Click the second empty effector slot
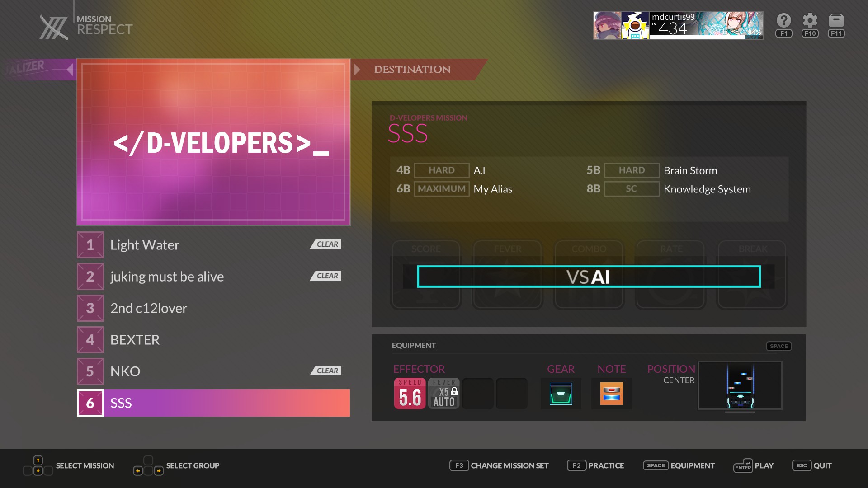 coord(511,394)
